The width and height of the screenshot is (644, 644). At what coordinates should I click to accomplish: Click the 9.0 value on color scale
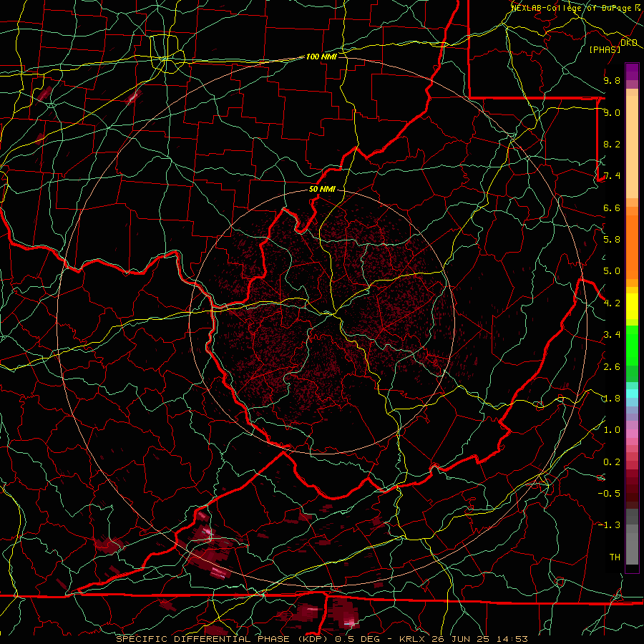(x=612, y=112)
